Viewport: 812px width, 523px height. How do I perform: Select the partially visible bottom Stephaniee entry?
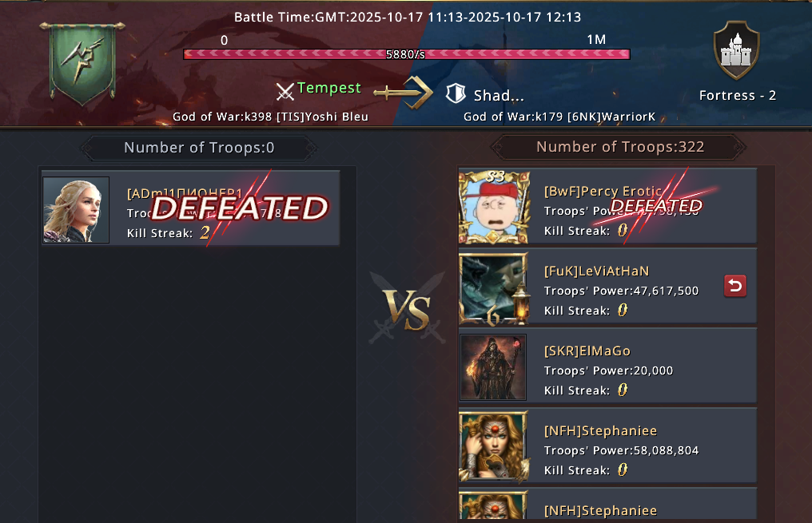click(x=607, y=505)
